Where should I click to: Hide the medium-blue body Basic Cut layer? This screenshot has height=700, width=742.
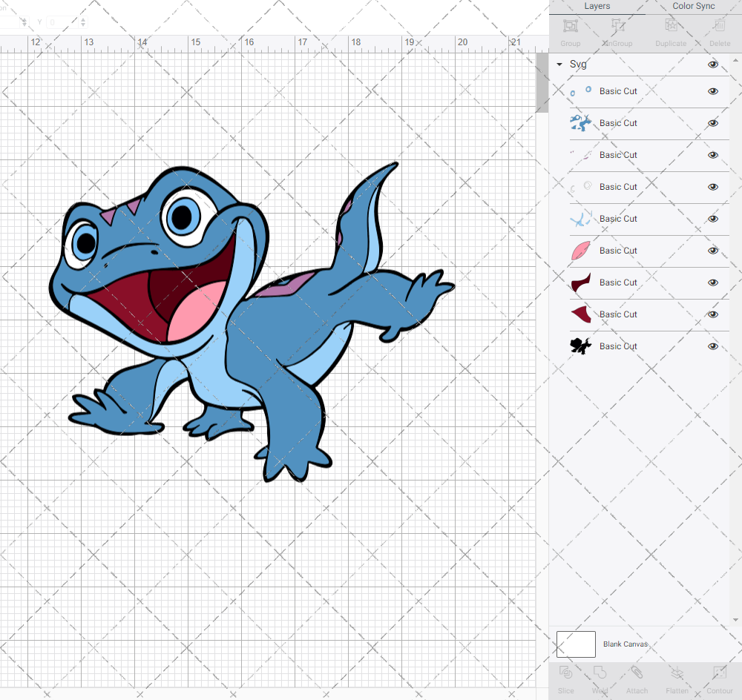712,123
